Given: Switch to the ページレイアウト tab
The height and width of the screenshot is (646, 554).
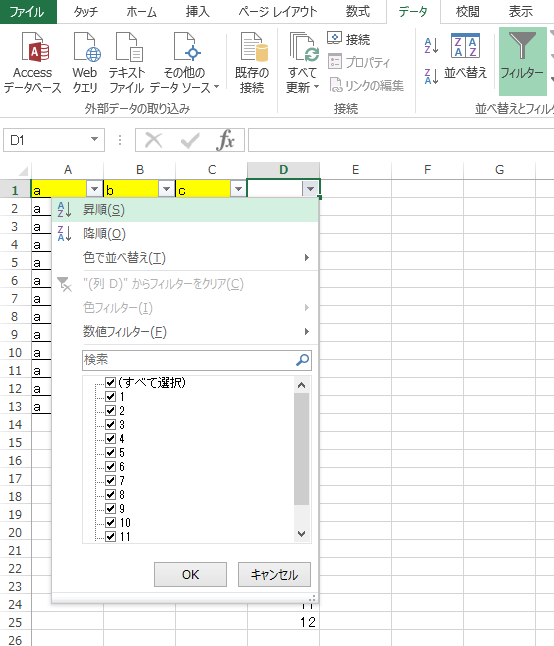Looking at the screenshot, I should pyautogui.click(x=278, y=12).
